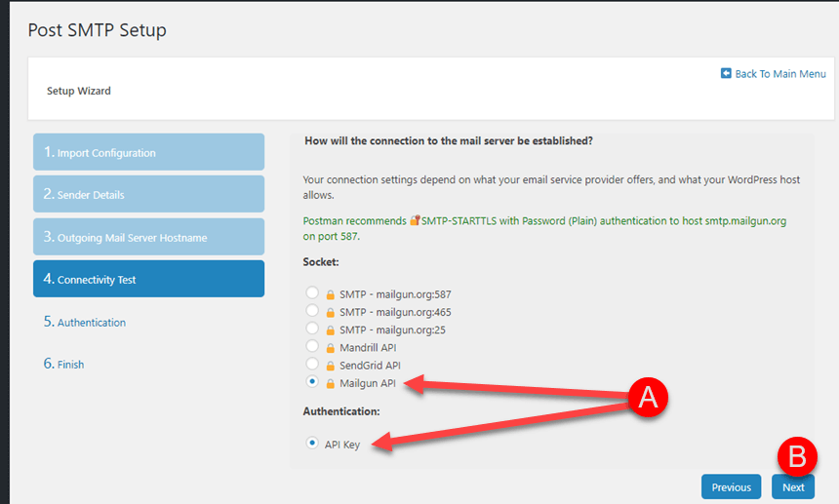Open step 2 Sender Details

[x=148, y=194]
